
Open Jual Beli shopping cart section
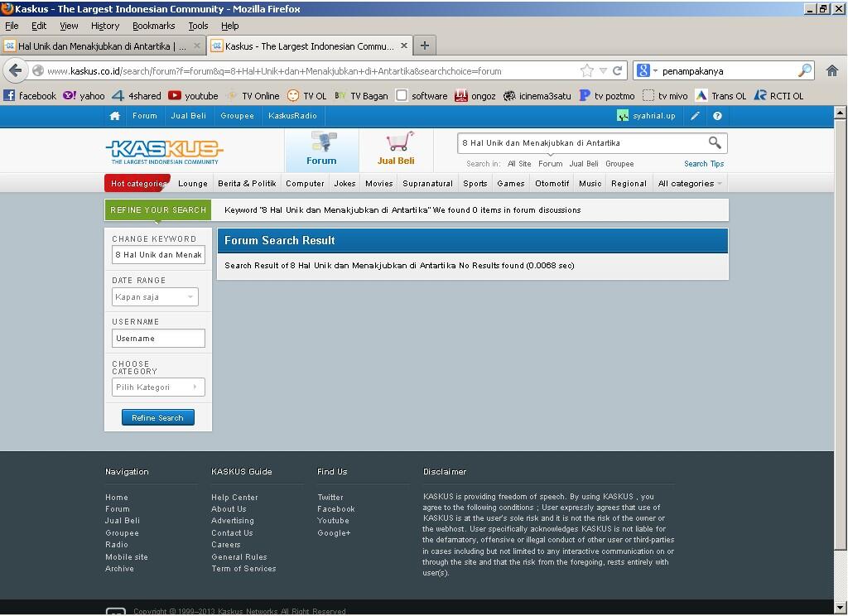click(396, 149)
